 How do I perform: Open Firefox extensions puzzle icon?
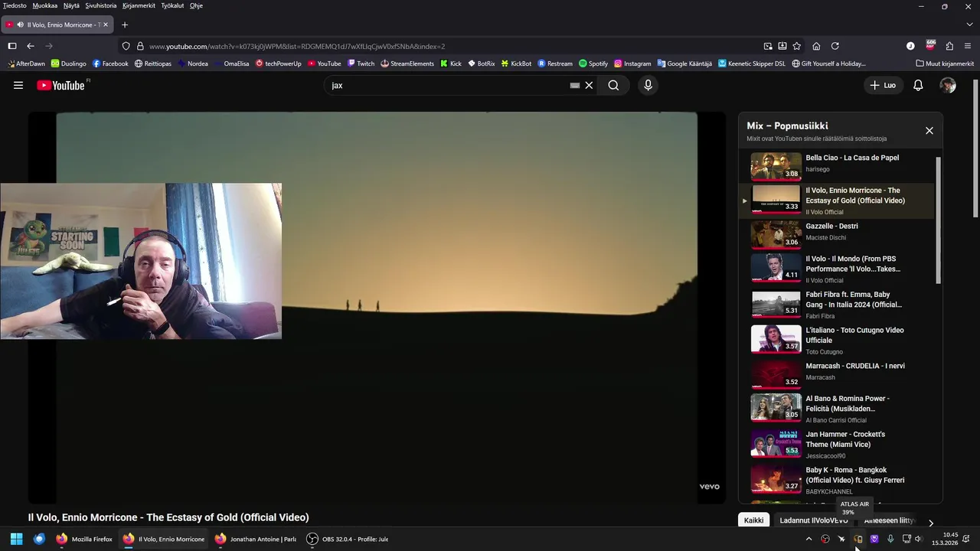(x=949, y=46)
